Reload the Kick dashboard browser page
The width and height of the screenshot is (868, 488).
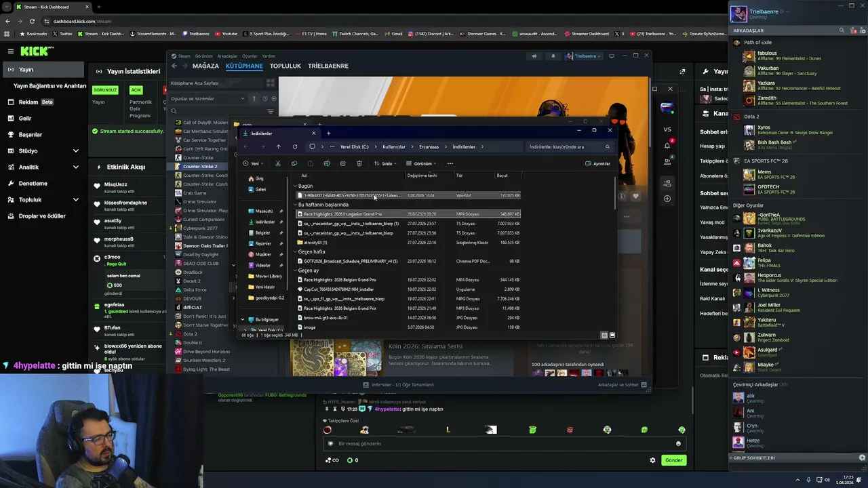(x=32, y=21)
